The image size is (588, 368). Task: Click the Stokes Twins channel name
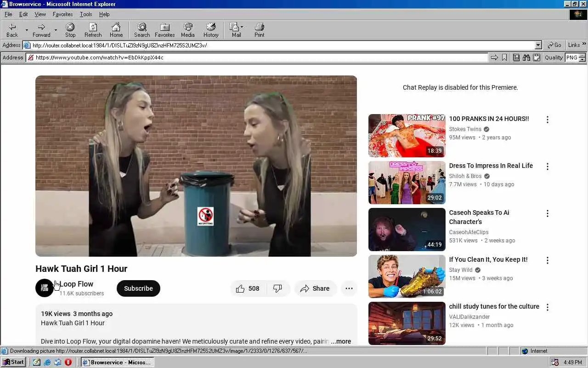click(465, 129)
